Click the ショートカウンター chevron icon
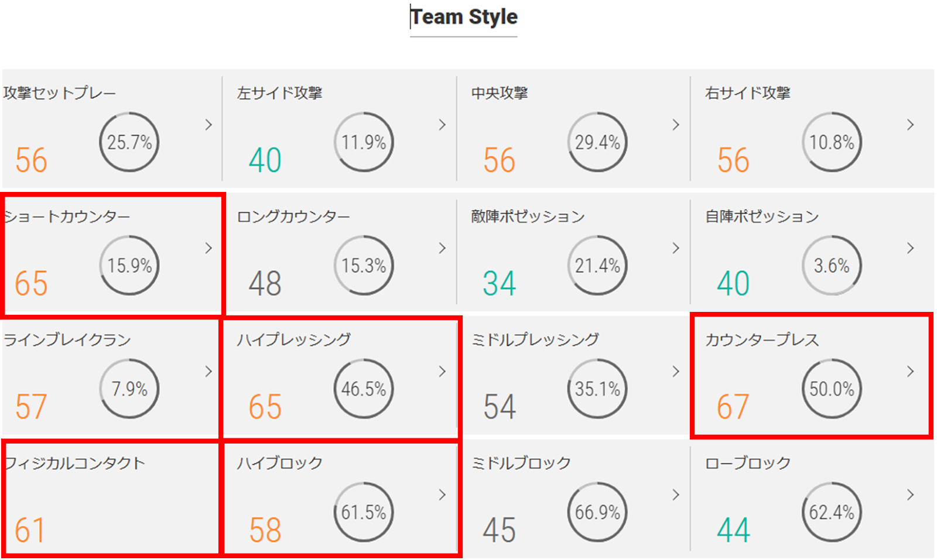This screenshot has width=937, height=560. point(208,248)
